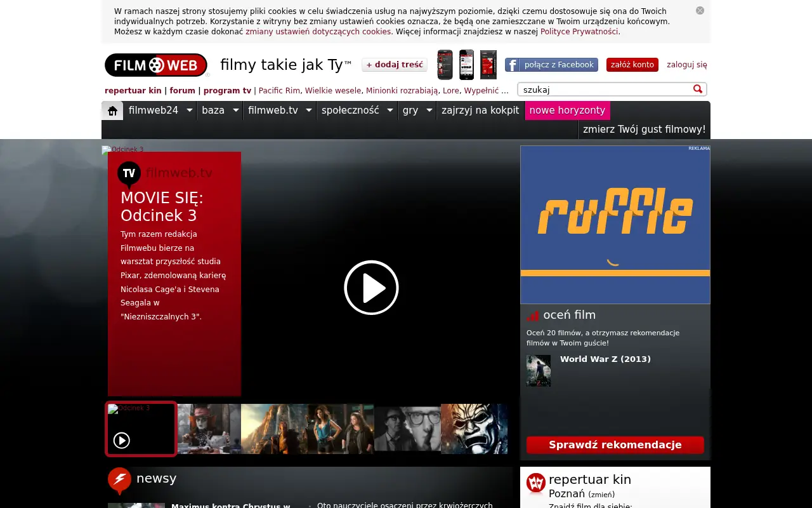Go to the home page via house icon
812x508 pixels.
click(112, 110)
